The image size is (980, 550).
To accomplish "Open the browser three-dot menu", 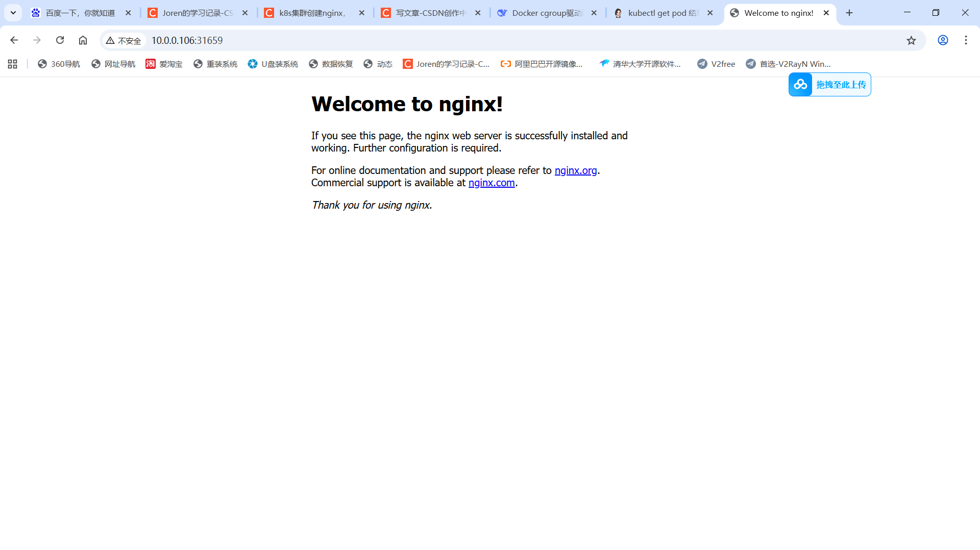I will tap(966, 40).
